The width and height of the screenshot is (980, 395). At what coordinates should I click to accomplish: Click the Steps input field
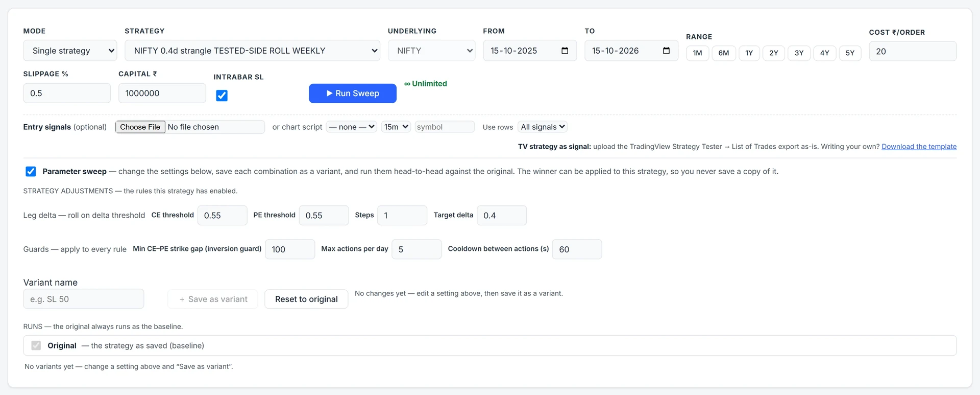(x=402, y=215)
